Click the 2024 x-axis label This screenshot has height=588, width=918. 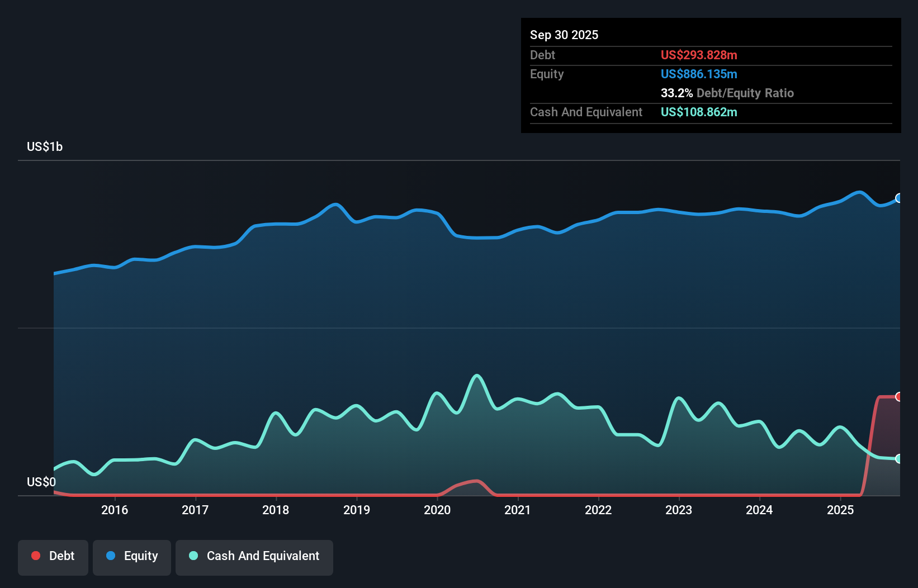tap(759, 510)
